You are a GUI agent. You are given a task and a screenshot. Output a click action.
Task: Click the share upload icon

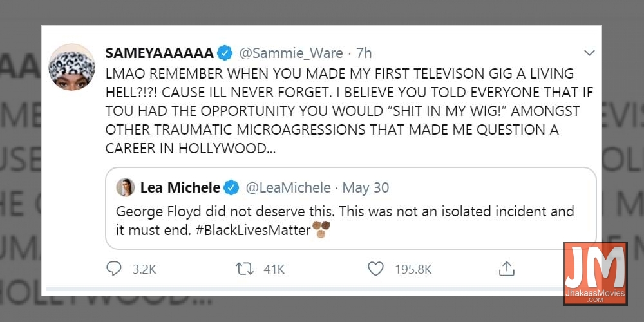pyautogui.click(x=507, y=269)
